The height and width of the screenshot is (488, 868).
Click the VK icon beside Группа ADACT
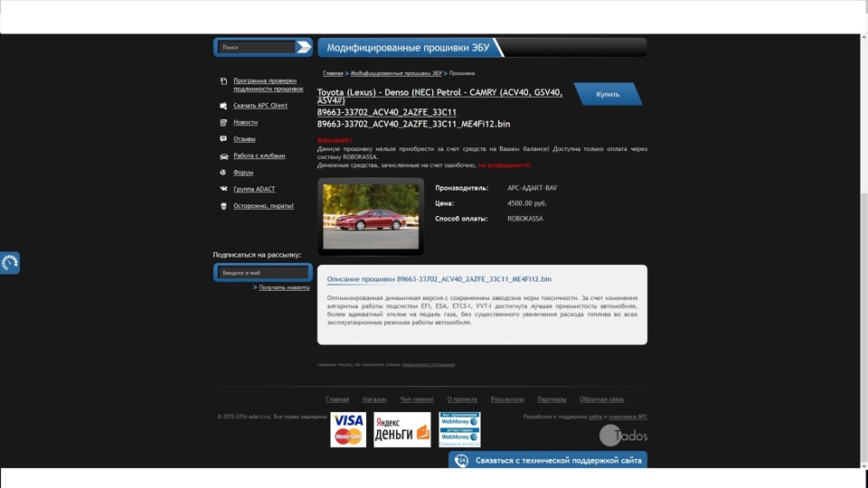point(223,189)
